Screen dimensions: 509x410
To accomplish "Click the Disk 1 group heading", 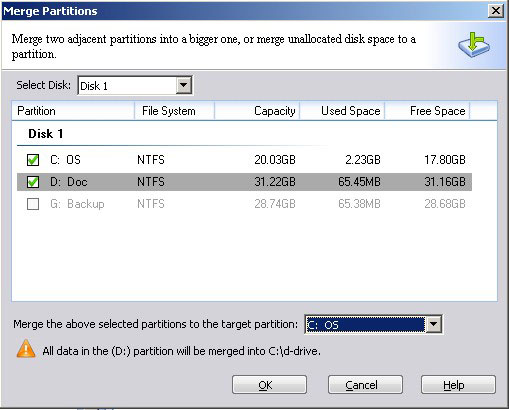I will coord(45,134).
